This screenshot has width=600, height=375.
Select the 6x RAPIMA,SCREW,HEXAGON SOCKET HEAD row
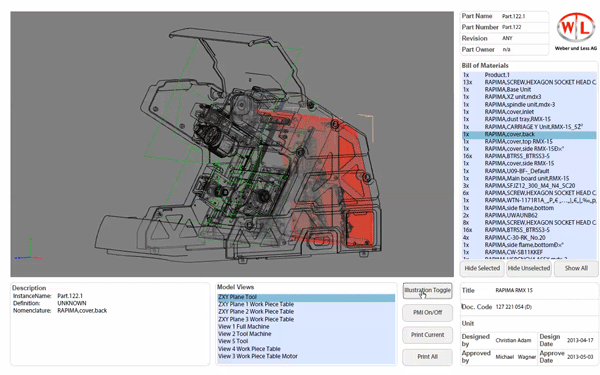click(x=529, y=193)
